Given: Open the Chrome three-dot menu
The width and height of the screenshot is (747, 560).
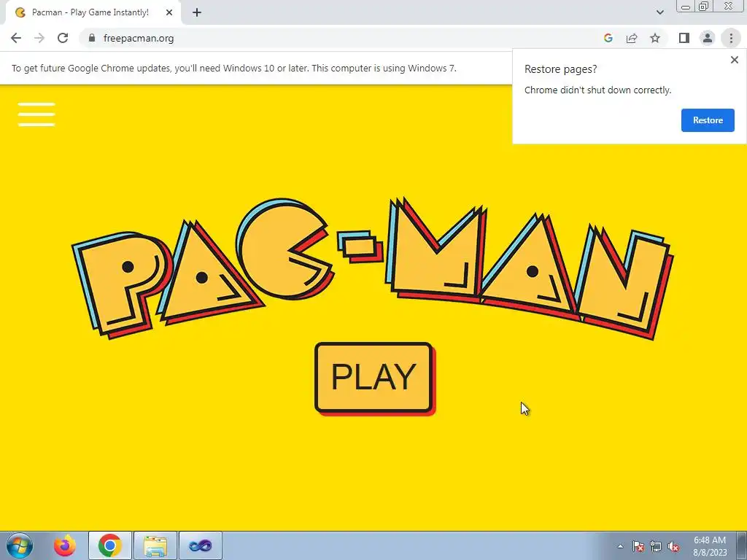Looking at the screenshot, I should coord(731,38).
